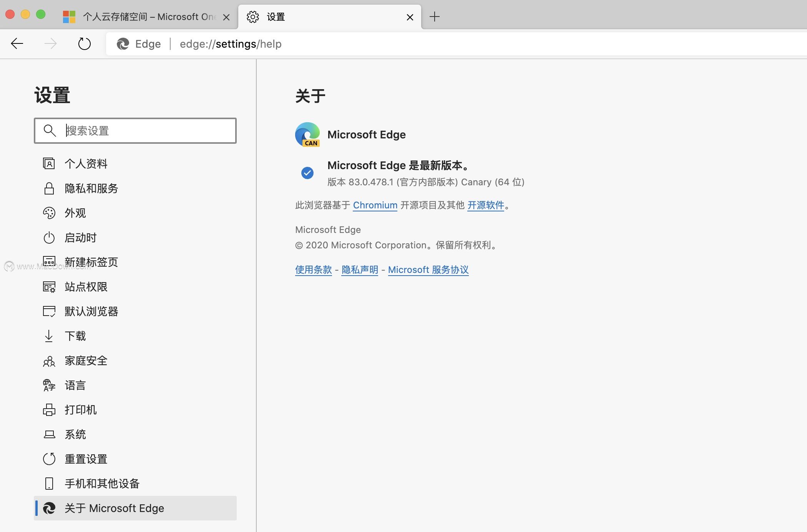
Task: Open 启动时 startup settings
Action: (135, 238)
